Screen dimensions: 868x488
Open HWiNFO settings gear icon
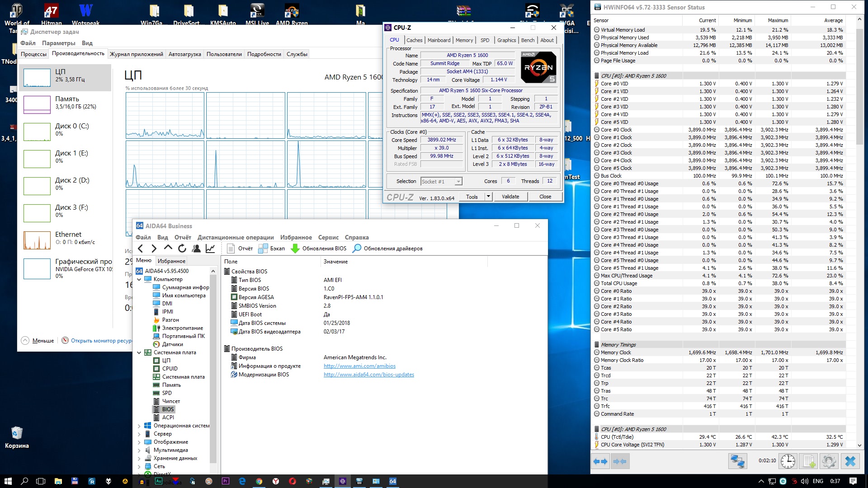click(829, 461)
